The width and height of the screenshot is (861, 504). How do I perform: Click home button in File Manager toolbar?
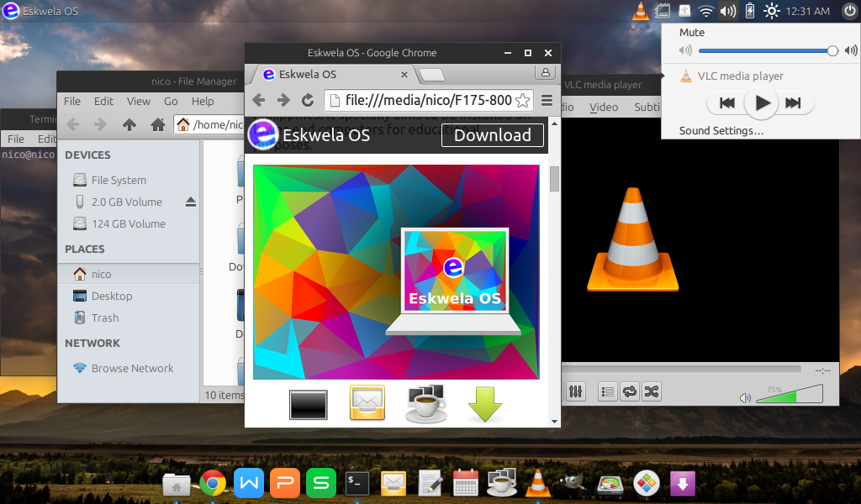(158, 125)
